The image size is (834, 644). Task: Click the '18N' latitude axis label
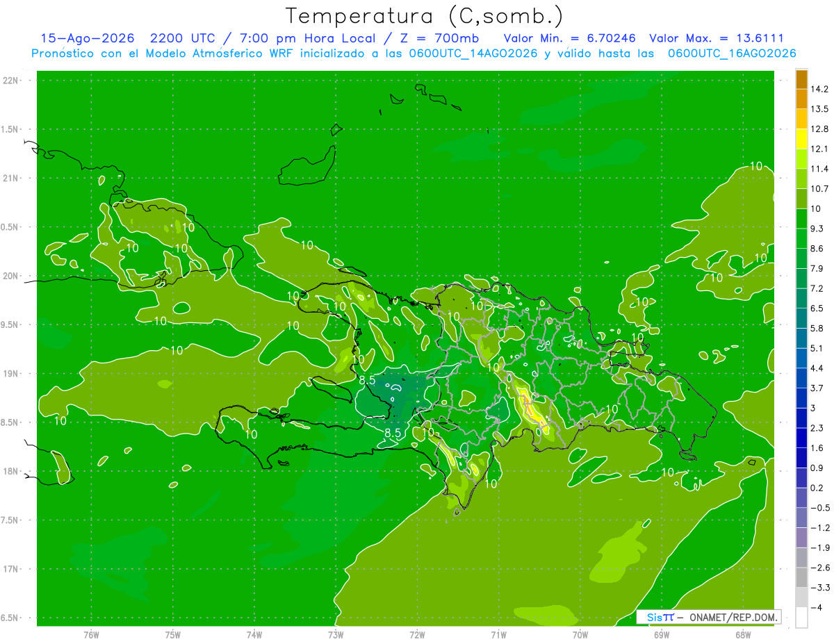point(12,472)
